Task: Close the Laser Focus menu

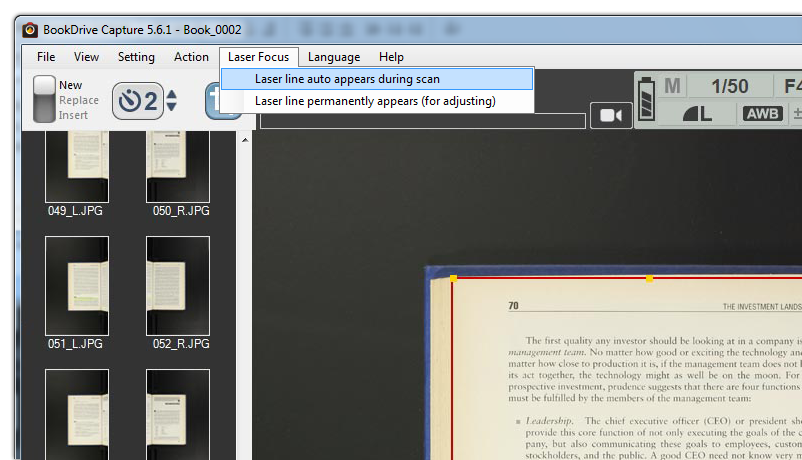Action: tap(259, 57)
